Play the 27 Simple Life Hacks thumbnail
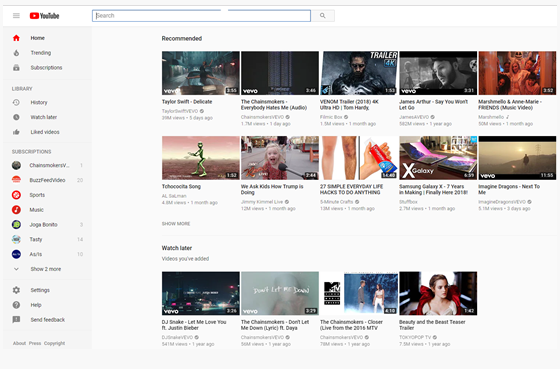This screenshot has height=369, width=560. click(x=359, y=158)
